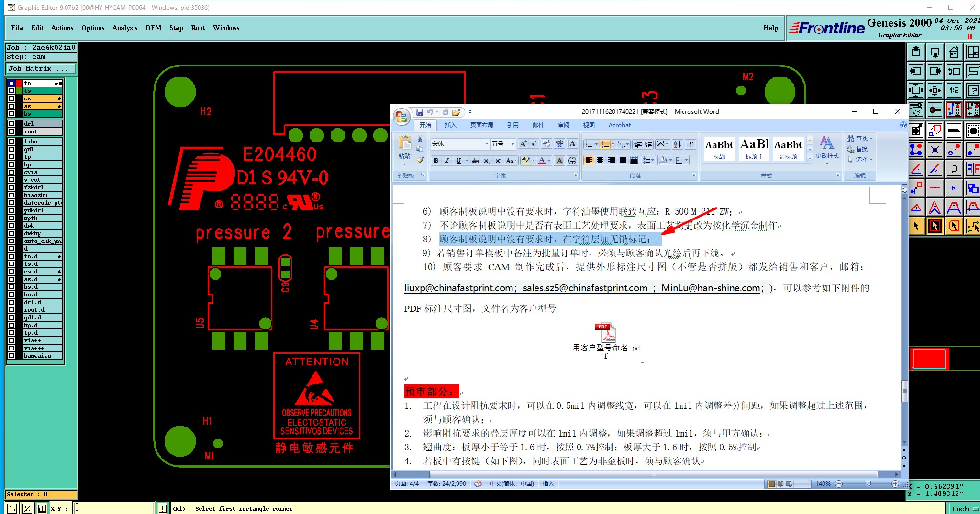Screen dimensions: 980x514
Task: Click the ruler measure tool icon
Action: [x=954, y=131]
